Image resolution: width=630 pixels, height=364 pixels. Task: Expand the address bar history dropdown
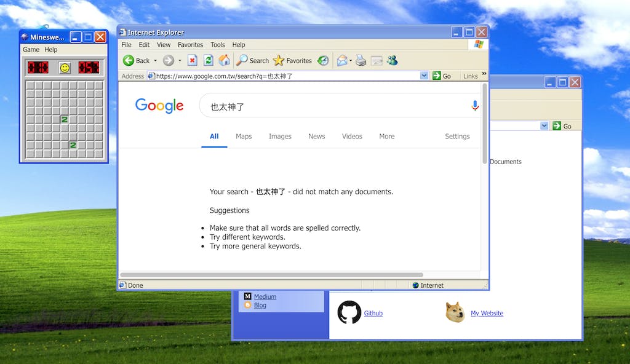[x=424, y=75]
